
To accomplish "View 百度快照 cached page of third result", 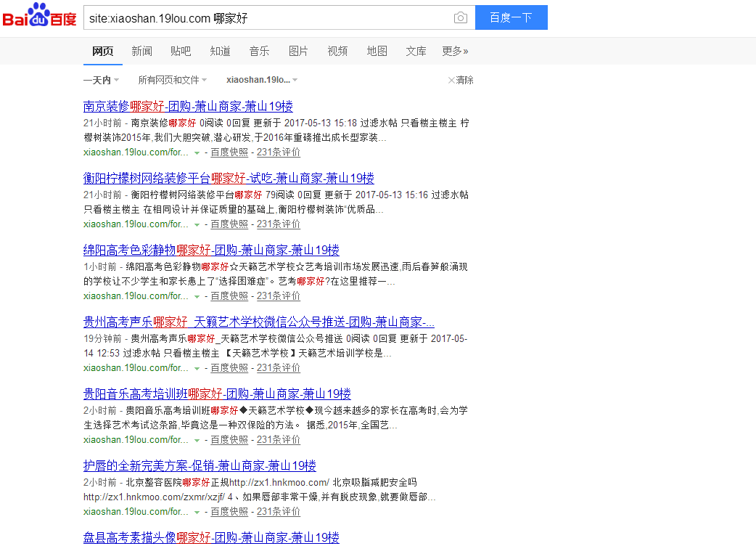I will 229,296.
